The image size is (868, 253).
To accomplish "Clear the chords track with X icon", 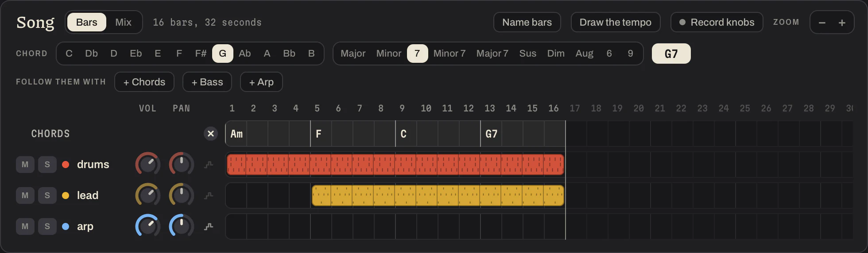I will pyautogui.click(x=211, y=134).
